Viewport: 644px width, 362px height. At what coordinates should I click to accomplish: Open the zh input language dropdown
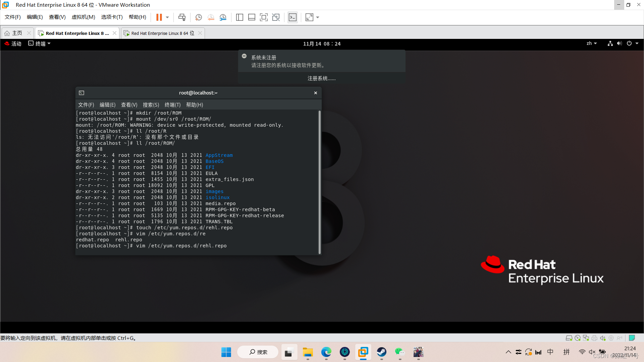coord(592,44)
